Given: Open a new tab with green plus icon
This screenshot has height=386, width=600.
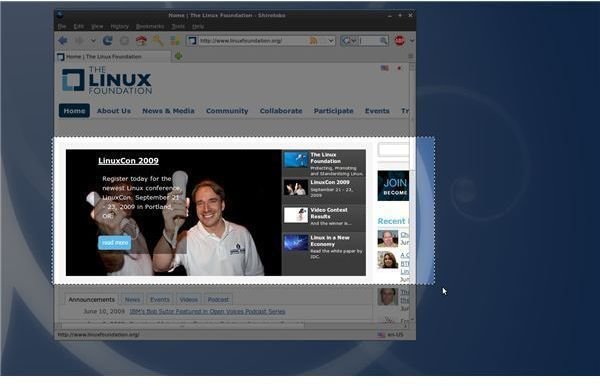Looking at the screenshot, I should coord(178,56).
